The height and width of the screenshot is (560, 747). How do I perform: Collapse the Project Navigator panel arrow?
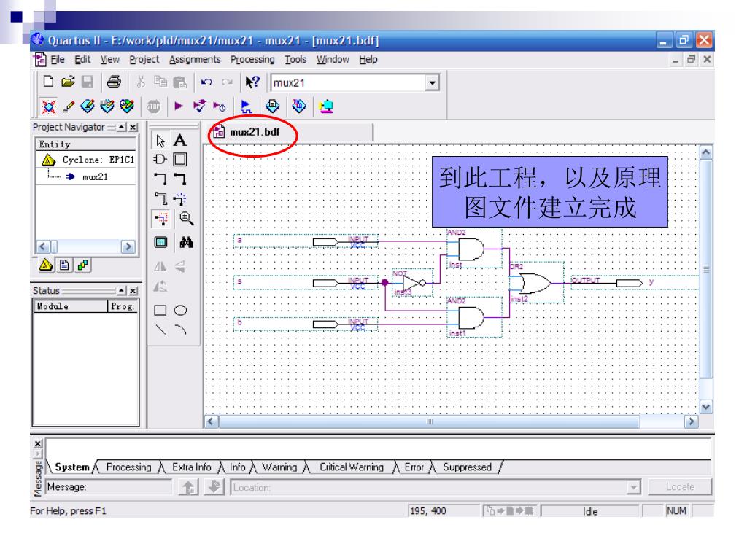click(122, 127)
